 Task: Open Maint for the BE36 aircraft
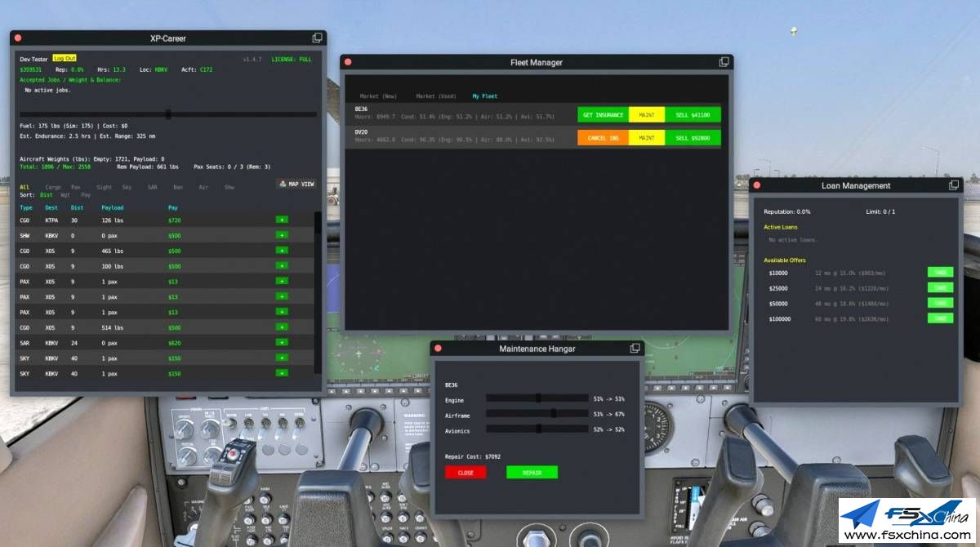point(647,115)
